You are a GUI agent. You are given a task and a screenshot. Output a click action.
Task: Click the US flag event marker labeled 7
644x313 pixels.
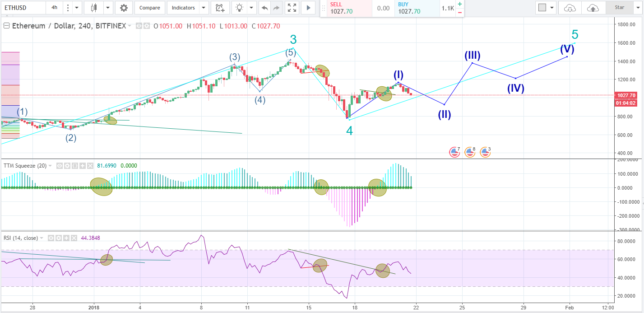point(454,152)
